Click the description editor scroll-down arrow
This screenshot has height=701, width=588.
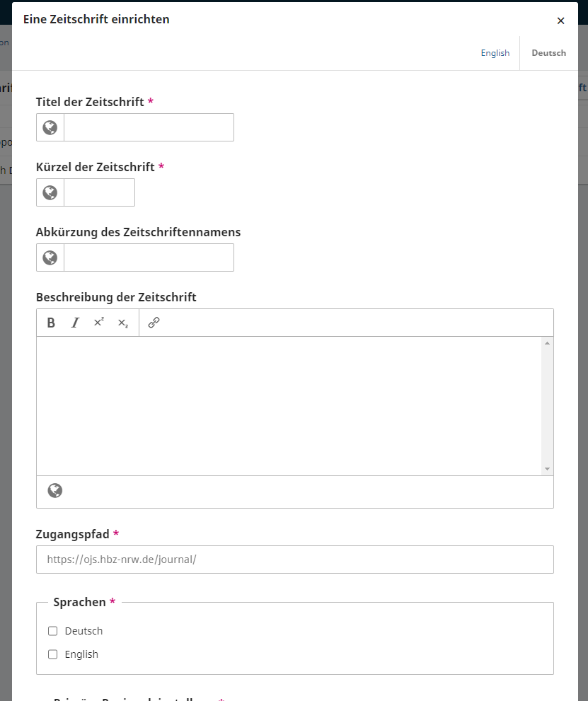tap(547, 469)
